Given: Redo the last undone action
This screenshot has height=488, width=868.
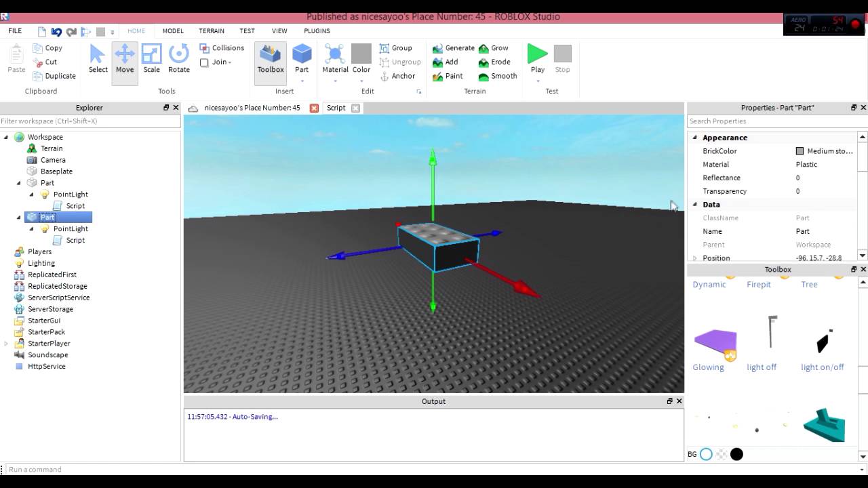Looking at the screenshot, I should point(71,31).
